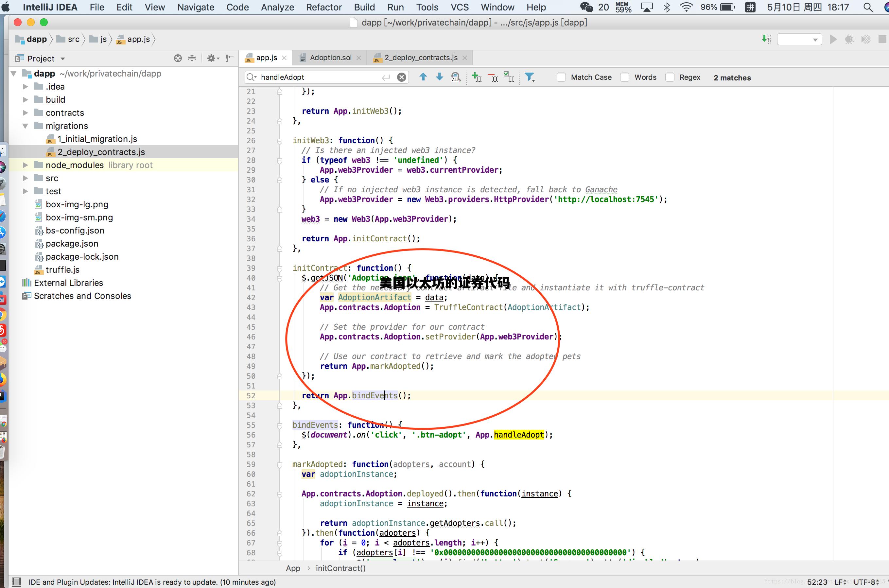Collapse the migrations folder
The width and height of the screenshot is (889, 588).
pos(25,126)
